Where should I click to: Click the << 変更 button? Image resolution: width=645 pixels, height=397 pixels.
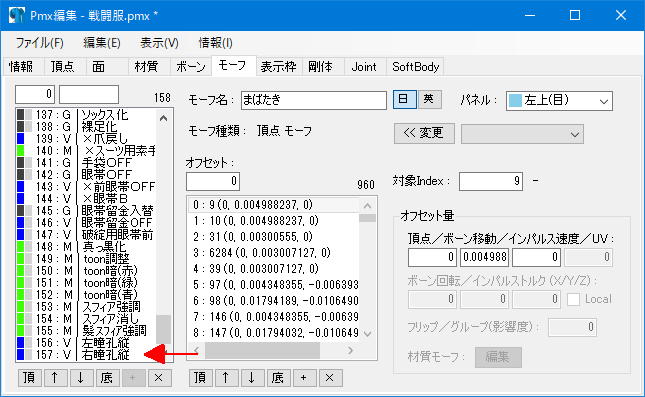click(424, 133)
